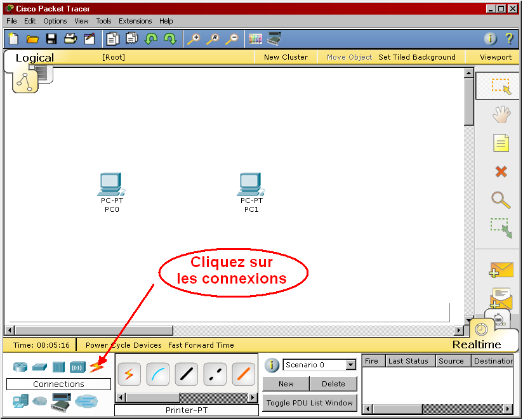Click the Viewport button

496,57
